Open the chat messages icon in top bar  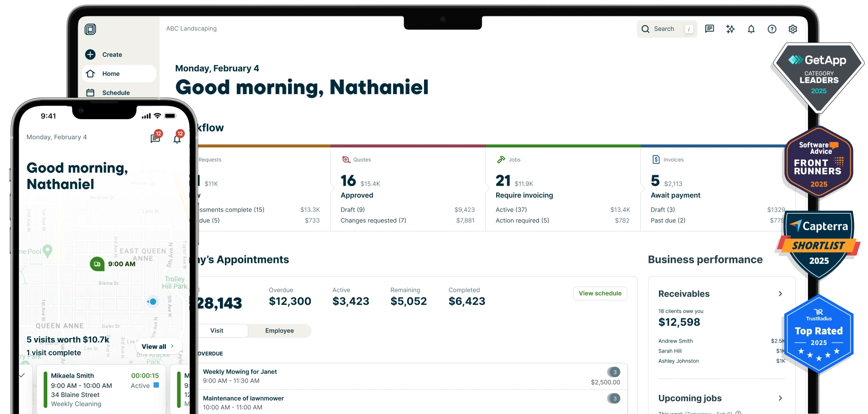point(709,29)
